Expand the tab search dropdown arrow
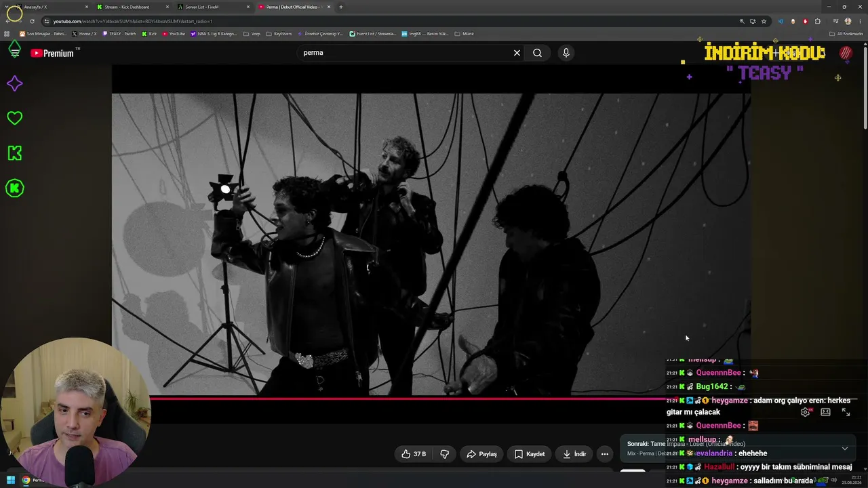 tap(7, 7)
